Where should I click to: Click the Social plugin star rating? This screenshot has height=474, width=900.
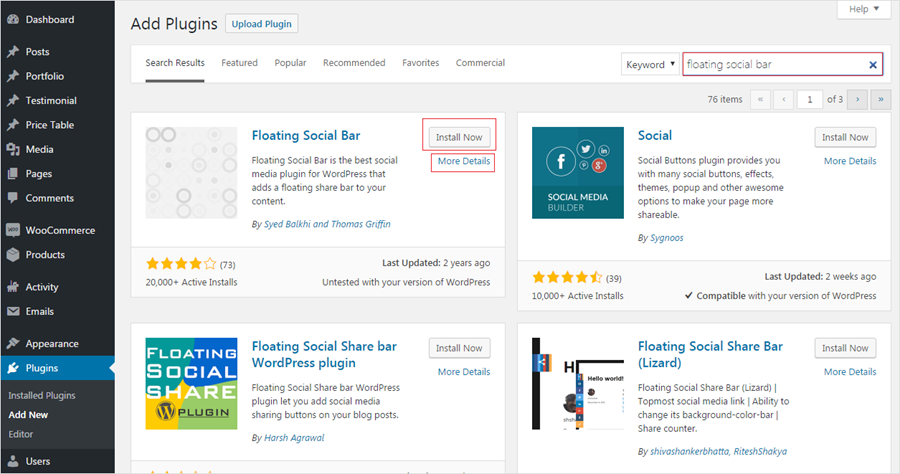(x=567, y=278)
